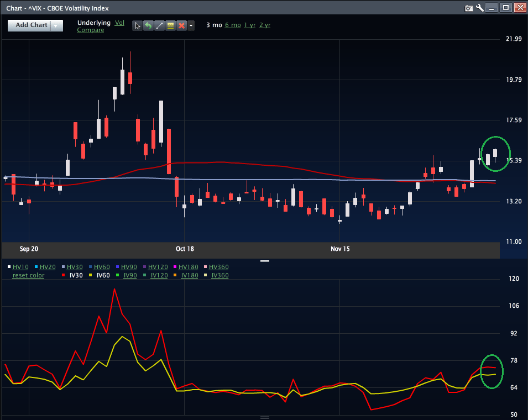528x420 pixels.
Task: Click the red X delete drawings icon
Action: click(x=181, y=25)
